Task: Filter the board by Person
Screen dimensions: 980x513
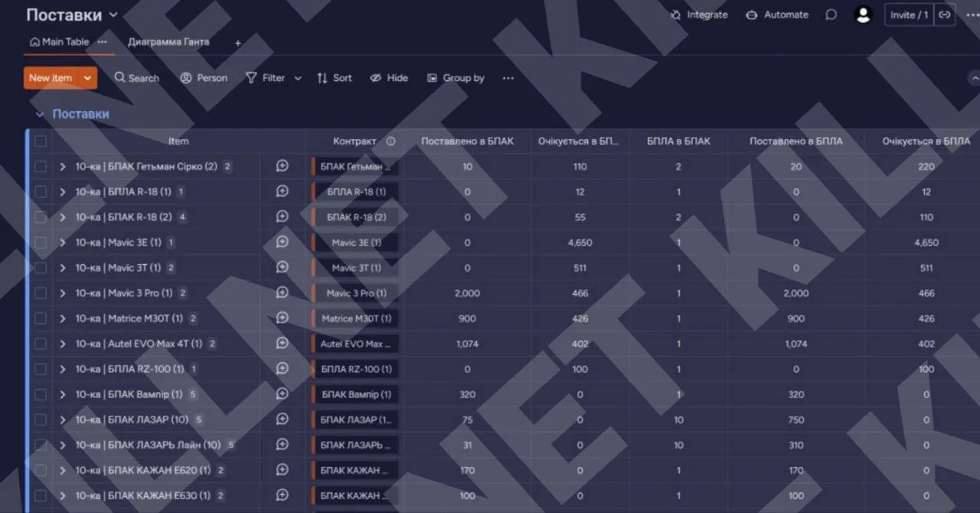Action: [x=204, y=77]
